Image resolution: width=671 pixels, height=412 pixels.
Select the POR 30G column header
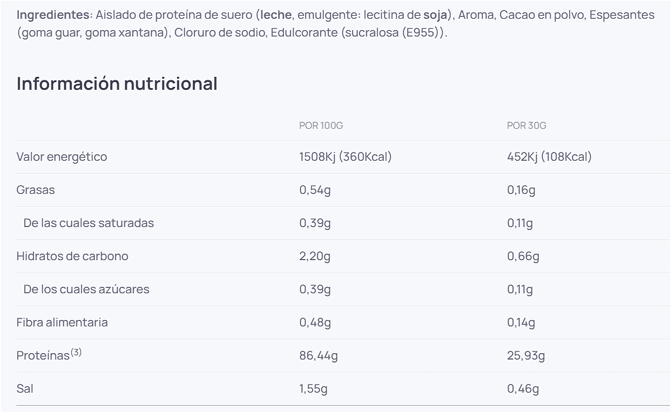526,125
